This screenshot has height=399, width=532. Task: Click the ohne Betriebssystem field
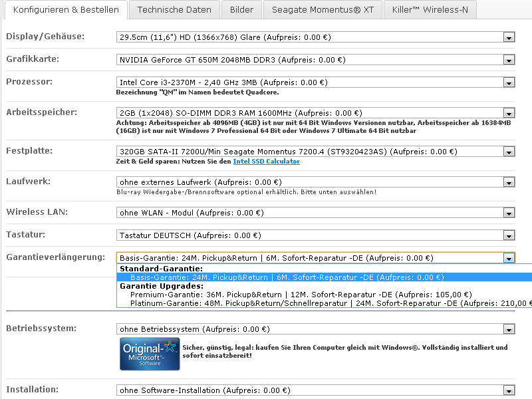click(315, 329)
